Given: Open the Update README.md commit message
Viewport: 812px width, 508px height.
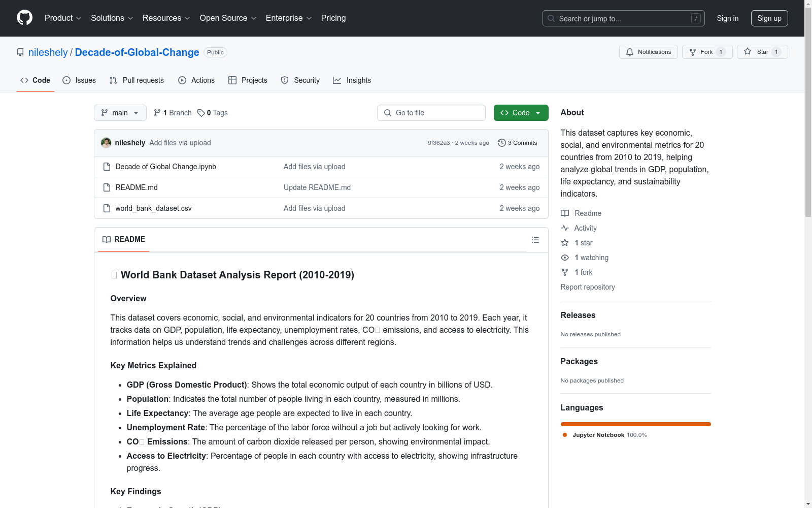Looking at the screenshot, I should [317, 187].
